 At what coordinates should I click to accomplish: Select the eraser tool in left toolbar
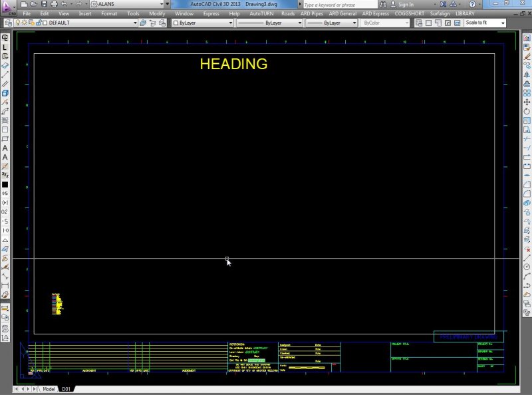point(5,65)
